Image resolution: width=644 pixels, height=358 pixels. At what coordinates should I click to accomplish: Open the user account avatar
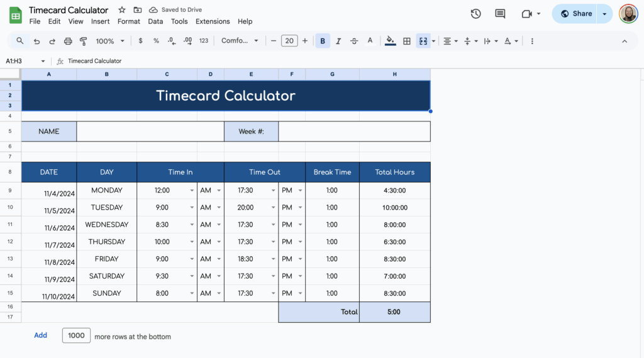coord(628,14)
